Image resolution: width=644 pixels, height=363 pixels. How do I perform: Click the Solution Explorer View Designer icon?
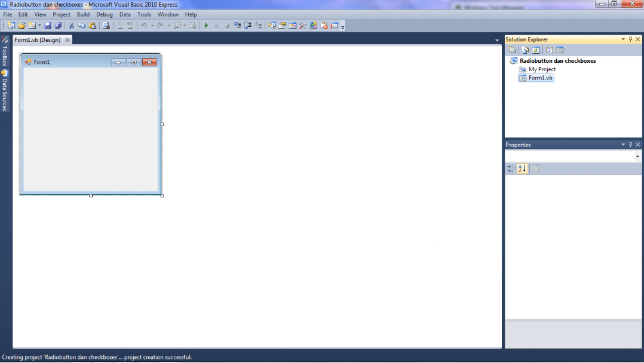(x=560, y=50)
